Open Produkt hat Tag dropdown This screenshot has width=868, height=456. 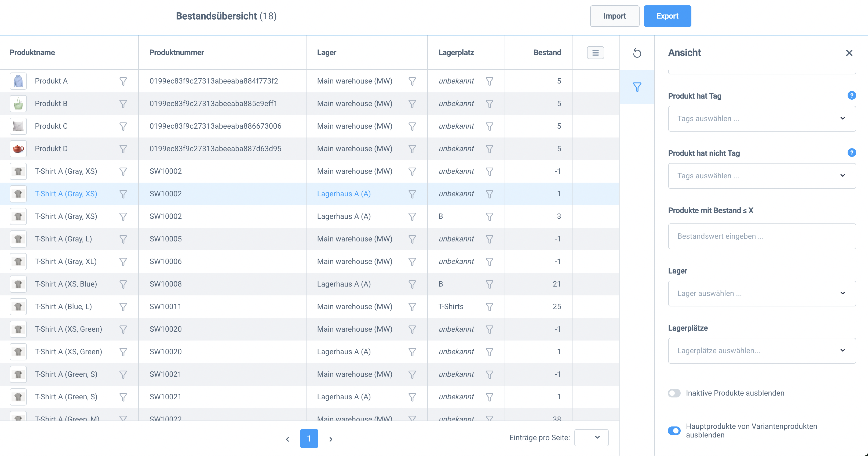[x=761, y=119]
